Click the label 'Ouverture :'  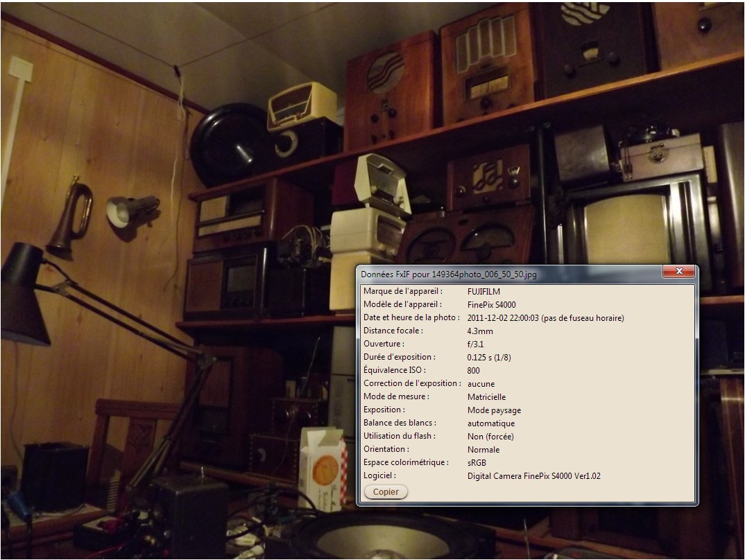pos(384,344)
